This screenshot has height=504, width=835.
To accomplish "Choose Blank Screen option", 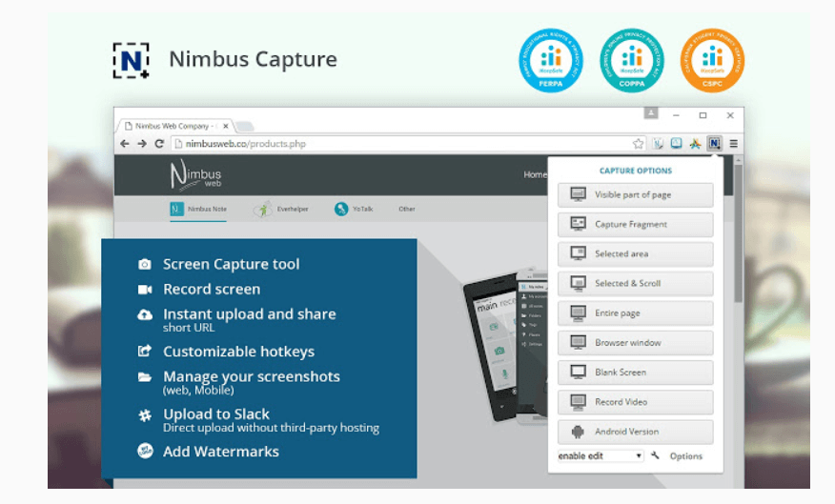I will click(635, 373).
